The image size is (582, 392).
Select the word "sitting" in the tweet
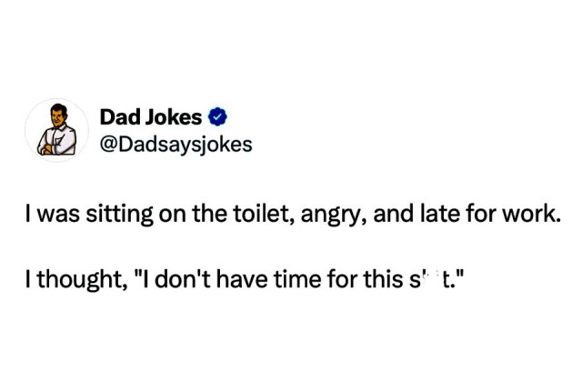click(119, 216)
